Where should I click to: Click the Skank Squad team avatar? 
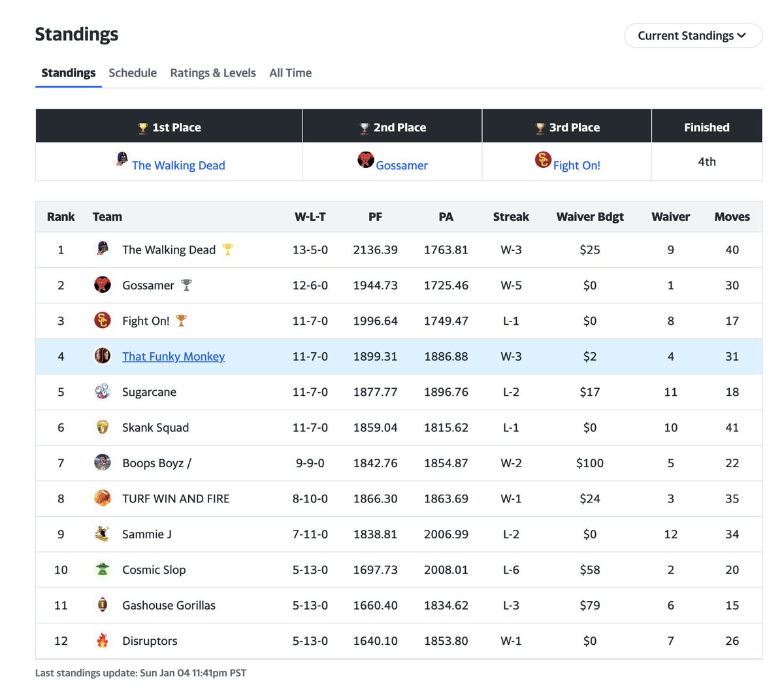(x=103, y=427)
